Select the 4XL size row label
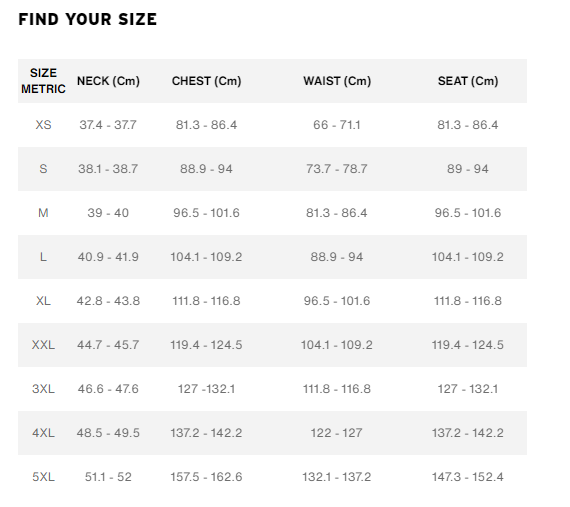 point(43,433)
